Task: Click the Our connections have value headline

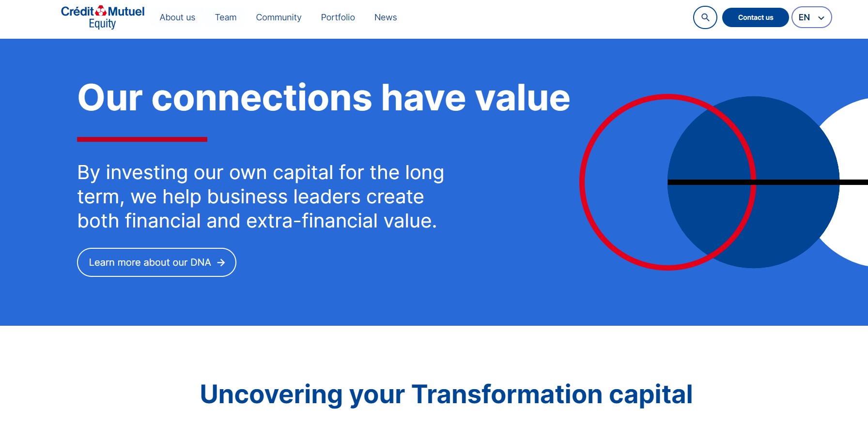Action: pos(324,98)
